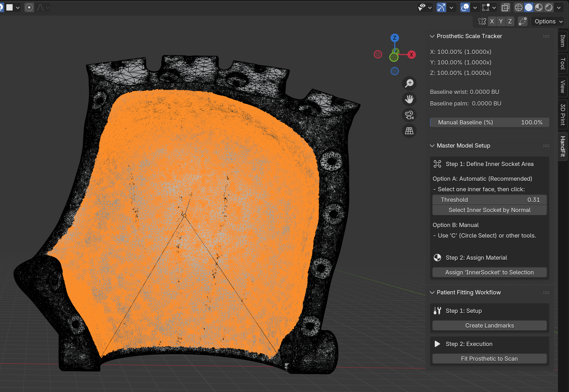Click Select Inner Socket by Normal button
This screenshot has width=569, height=392.
coord(489,210)
